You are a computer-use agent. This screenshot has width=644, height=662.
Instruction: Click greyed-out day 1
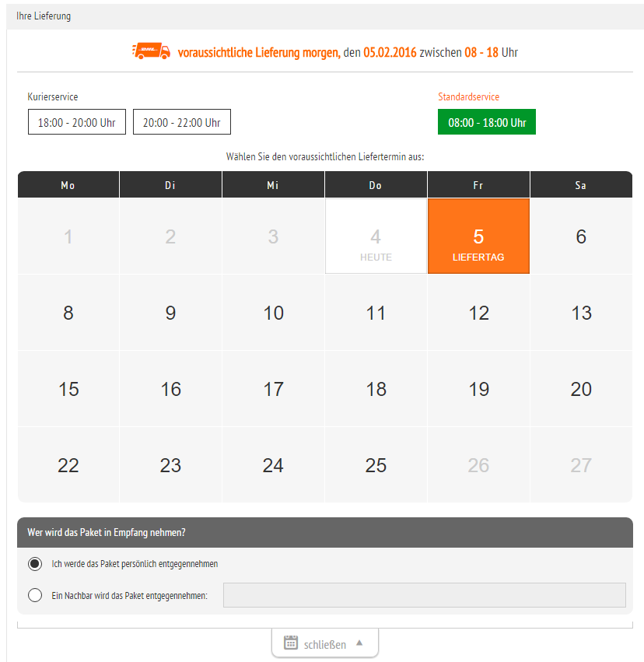(x=68, y=236)
